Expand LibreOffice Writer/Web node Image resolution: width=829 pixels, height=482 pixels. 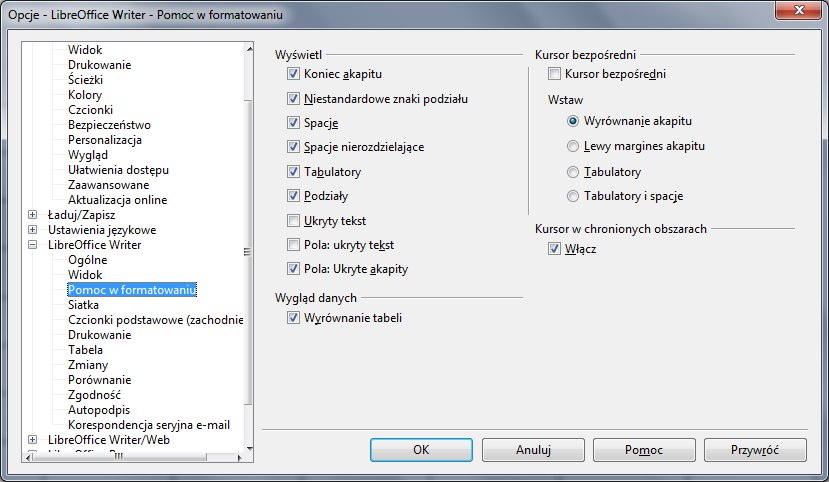(33, 440)
